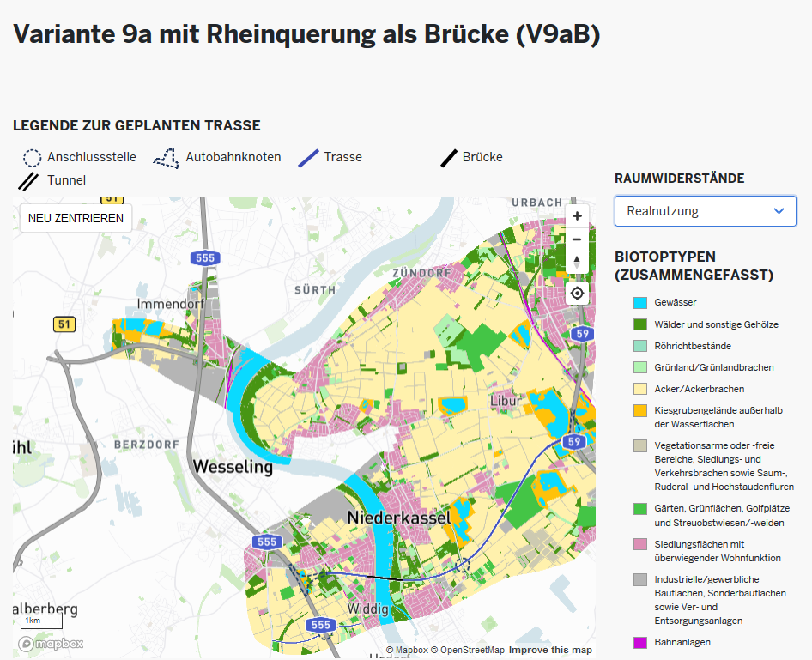812x660 pixels.
Task: Click the pink Siedlungsflächen swatch
Action: [x=640, y=544]
